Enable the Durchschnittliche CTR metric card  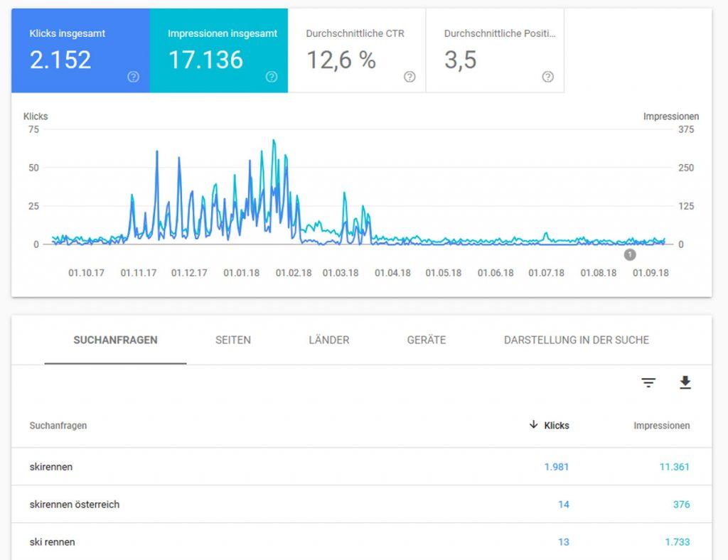pyautogui.click(x=357, y=50)
